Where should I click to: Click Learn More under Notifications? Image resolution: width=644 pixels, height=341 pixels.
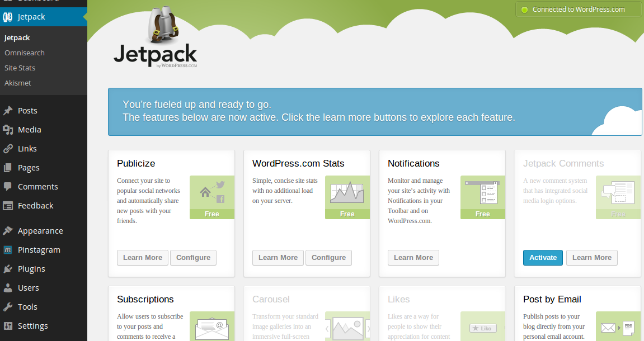tap(413, 258)
